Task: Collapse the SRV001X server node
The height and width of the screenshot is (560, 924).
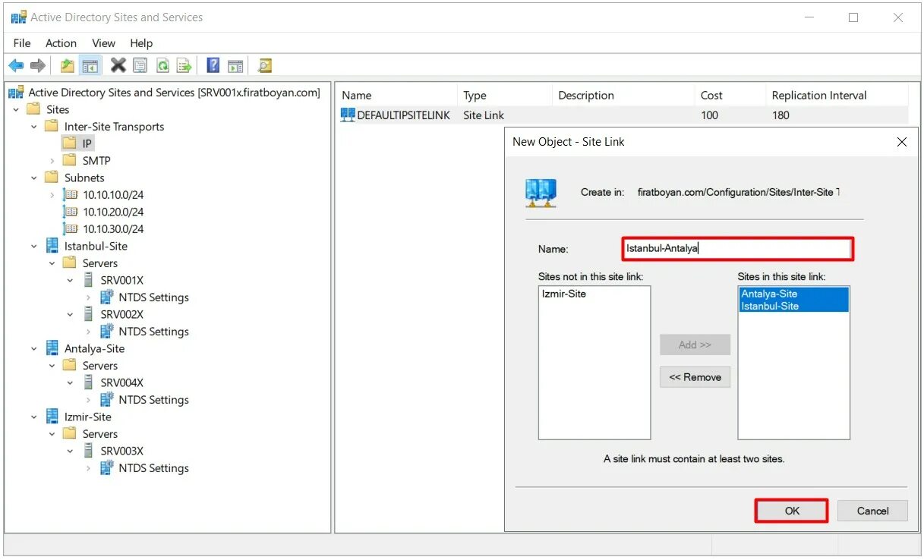Action: [x=71, y=281]
